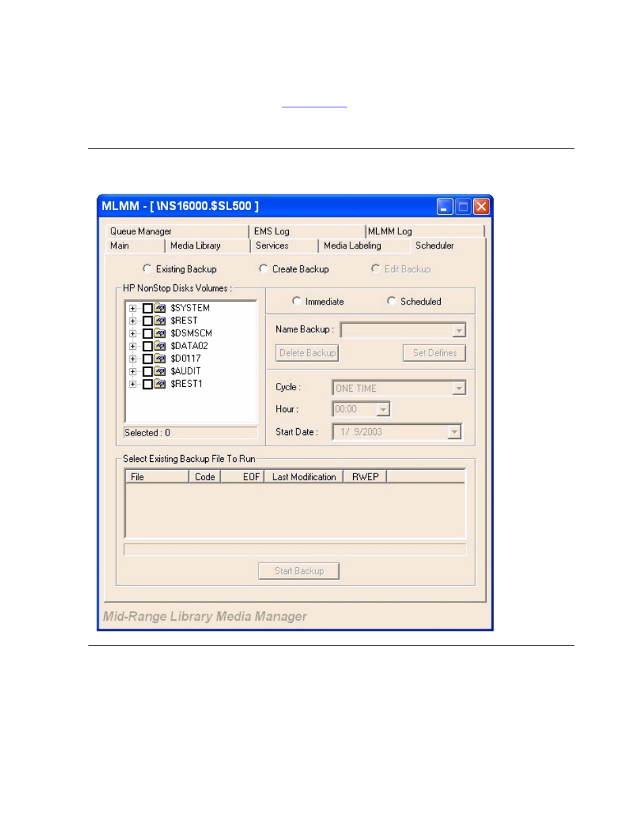Expand the $DSMSCM tree node
The width and height of the screenshot is (644, 834).
coord(133,334)
